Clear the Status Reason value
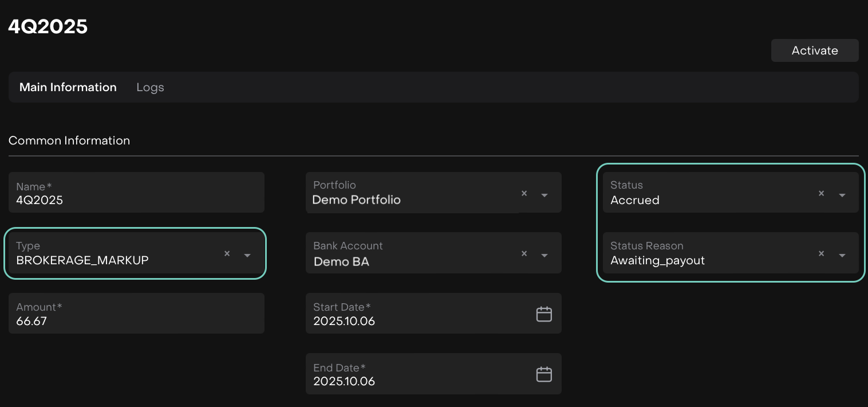868x407 pixels. click(821, 253)
